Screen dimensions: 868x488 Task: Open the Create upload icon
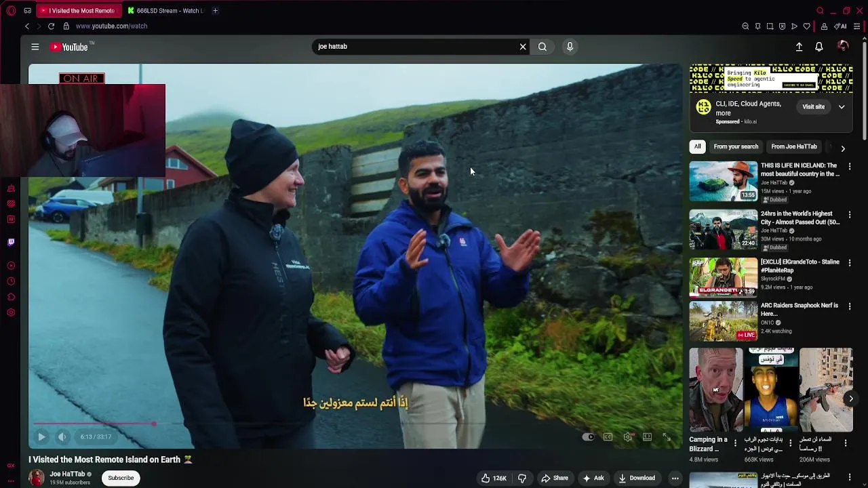(x=799, y=47)
